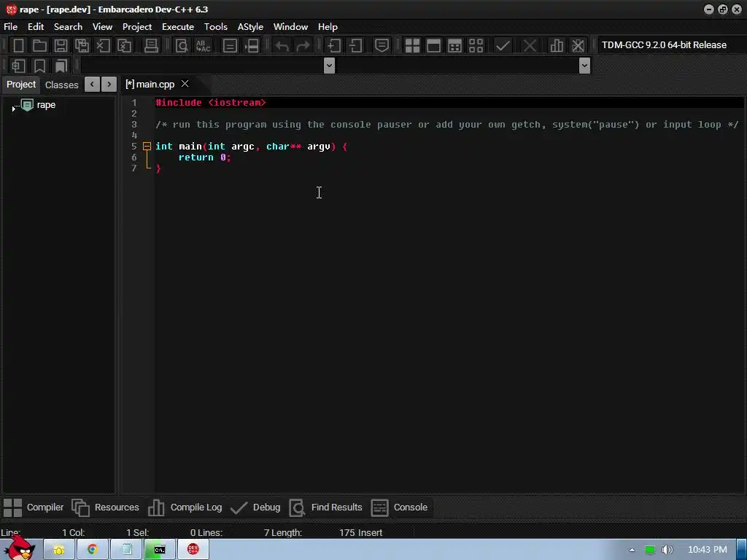Click the Undo arrow icon
Viewport: 747px width, 560px height.
pos(282,46)
